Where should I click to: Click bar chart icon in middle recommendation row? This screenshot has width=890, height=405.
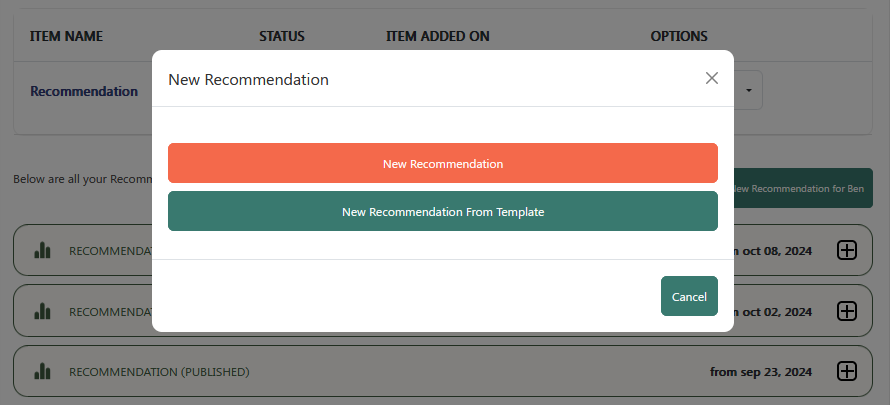pyautogui.click(x=42, y=311)
